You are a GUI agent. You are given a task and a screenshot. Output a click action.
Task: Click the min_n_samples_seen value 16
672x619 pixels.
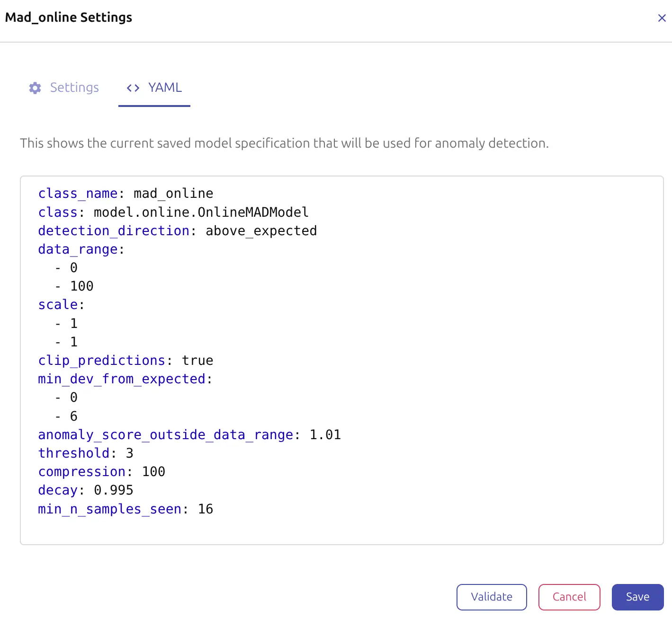[x=206, y=509]
